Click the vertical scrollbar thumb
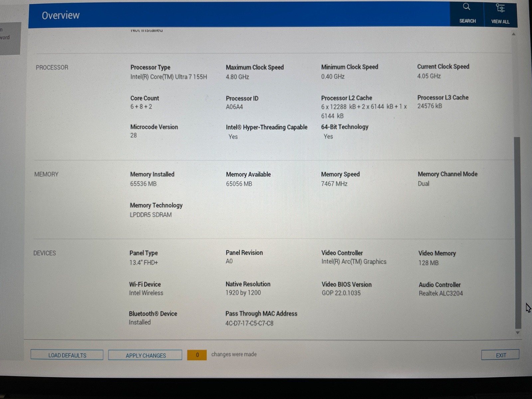This screenshot has width=532, height=399. (517, 232)
